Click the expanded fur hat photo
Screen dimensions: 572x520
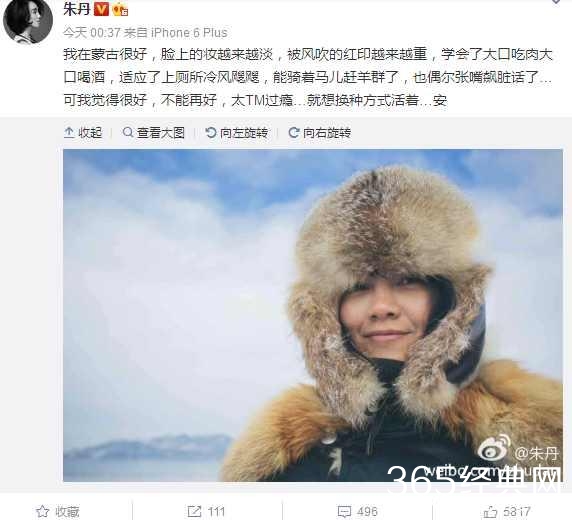[313, 315]
